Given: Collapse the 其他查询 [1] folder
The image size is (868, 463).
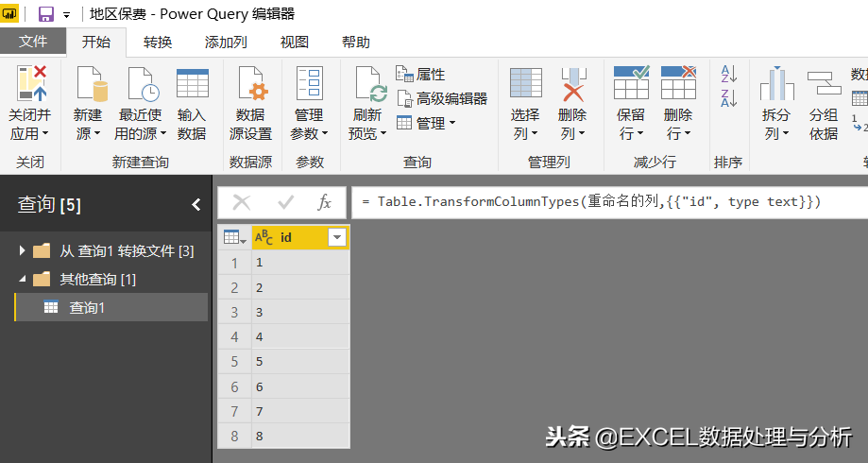Looking at the screenshot, I should coord(22,279).
